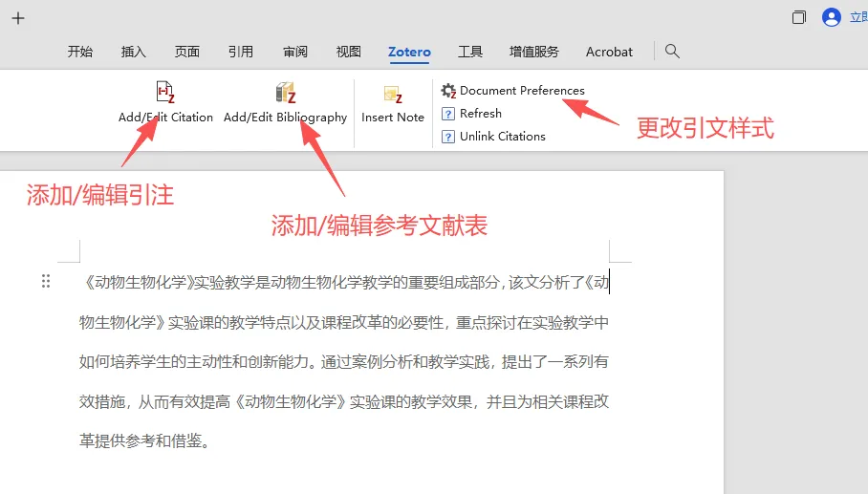Click the window restore squares icon
The width and height of the screenshot is (868, 494).
coord(799,18)
